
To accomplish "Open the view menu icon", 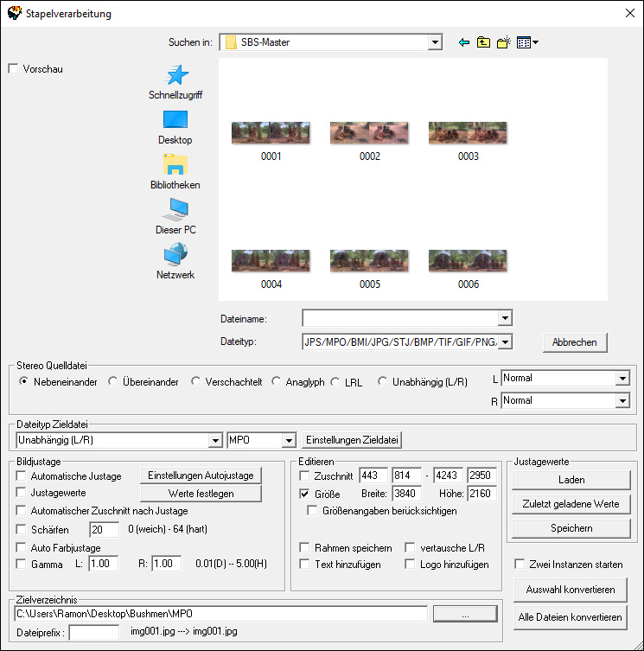I will pyautogui.click(x=526, y=41).
